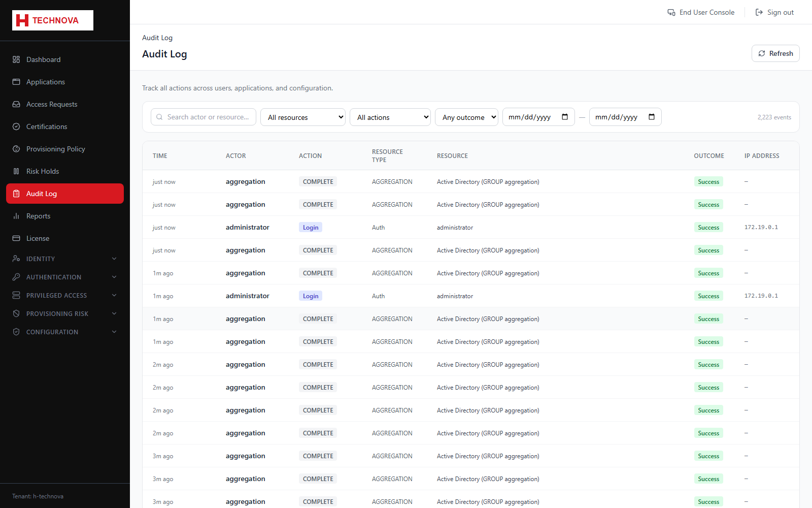Open Access Requests page

65,104
